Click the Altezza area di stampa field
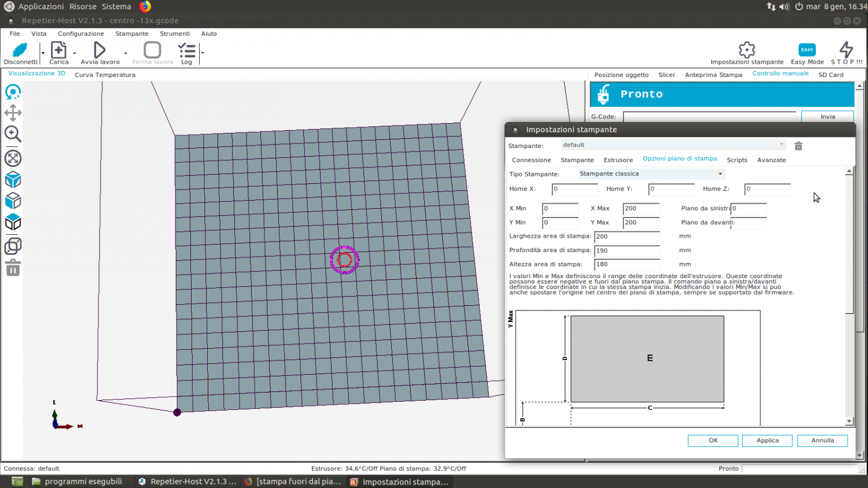This screenshot has width=868, height=488. [627, 264]
